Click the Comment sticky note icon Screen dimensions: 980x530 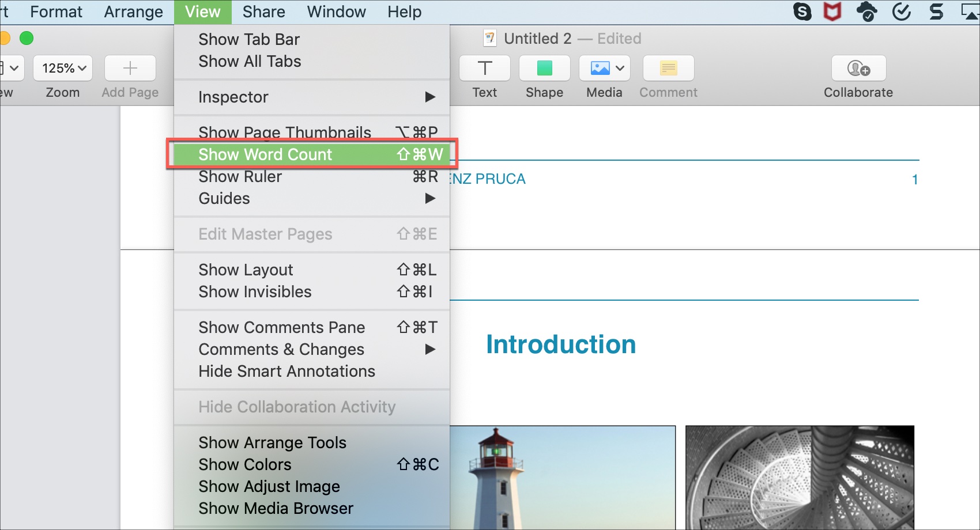(669, 68)
